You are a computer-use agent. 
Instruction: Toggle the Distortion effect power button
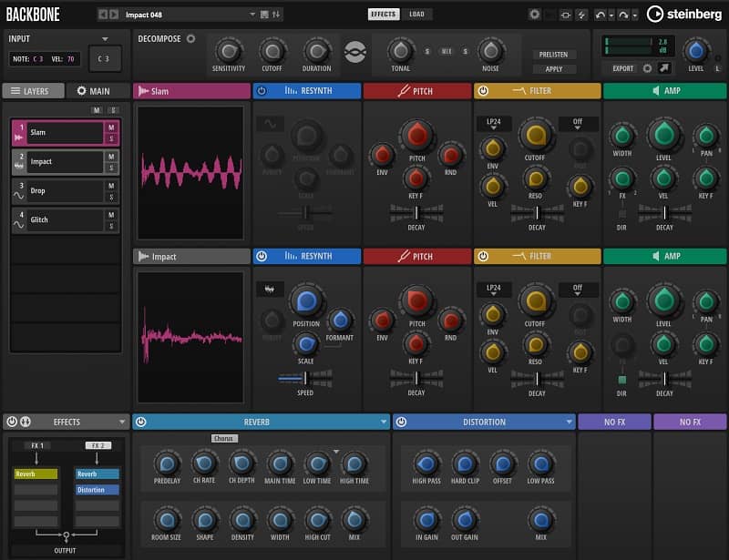[401, 422]
